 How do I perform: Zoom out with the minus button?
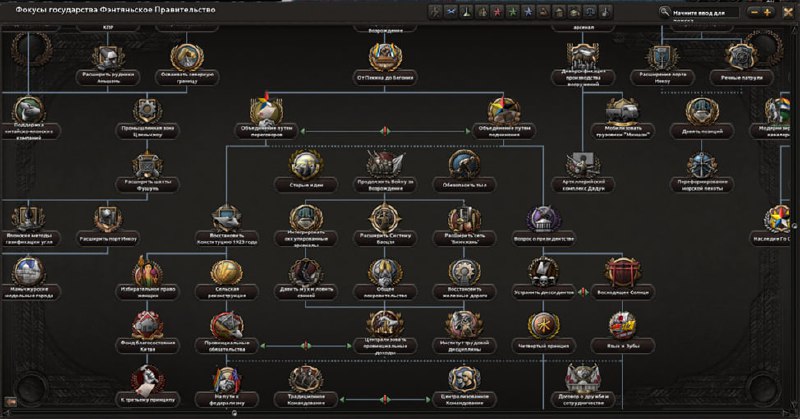(x=755, y=12)
